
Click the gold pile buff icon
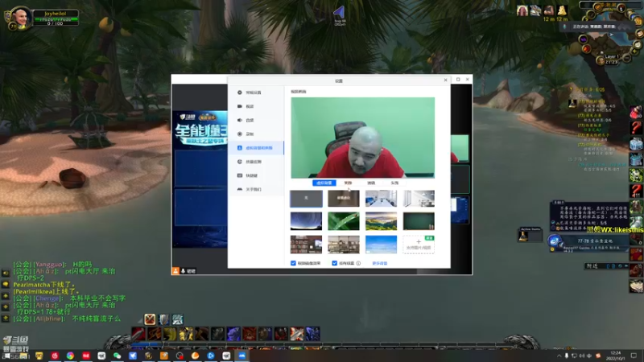pyautogui.click(x=562, y=10)
